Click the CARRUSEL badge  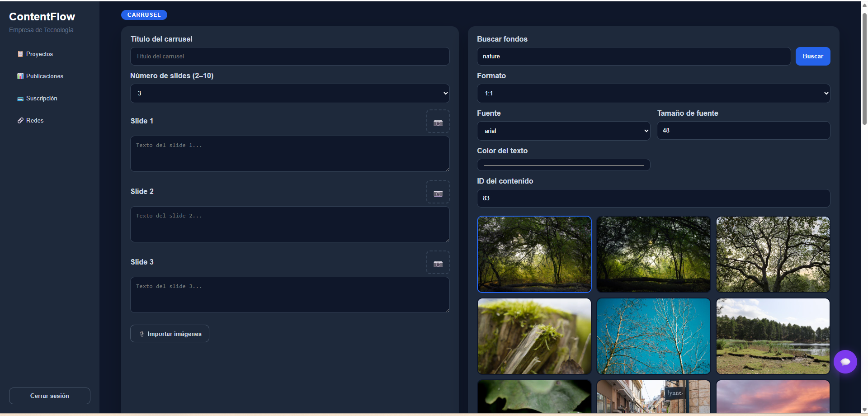tap(144, 15)
